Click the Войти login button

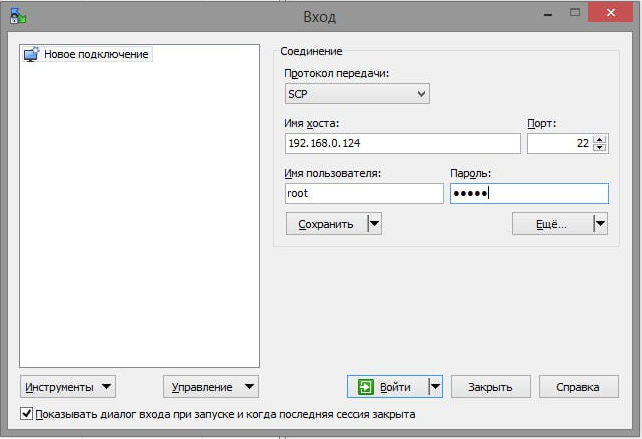click(386, 387)
